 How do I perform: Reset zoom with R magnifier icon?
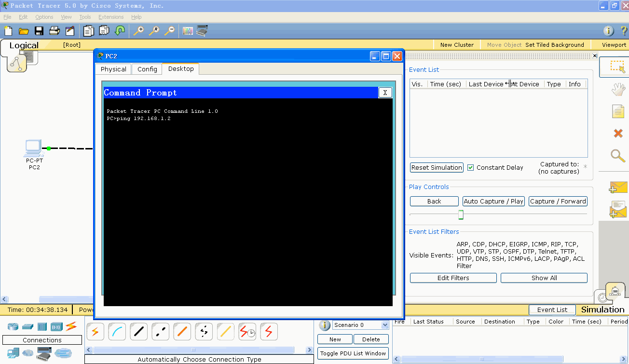pos(154,31)
